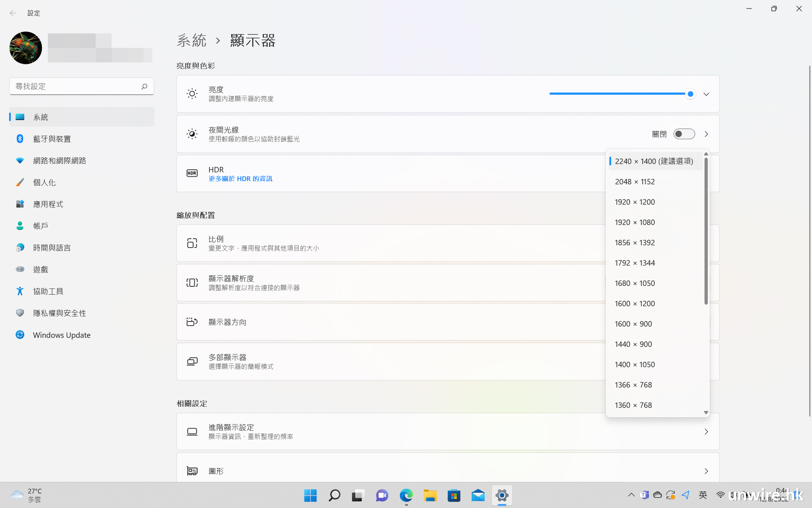Click the back arrow next to 設定

click(x=13, y=13)
